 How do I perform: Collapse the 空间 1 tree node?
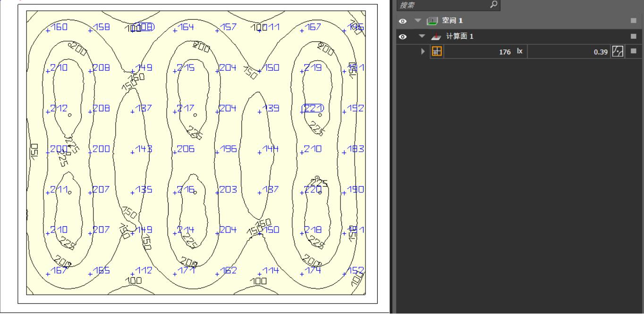[417, 21]
